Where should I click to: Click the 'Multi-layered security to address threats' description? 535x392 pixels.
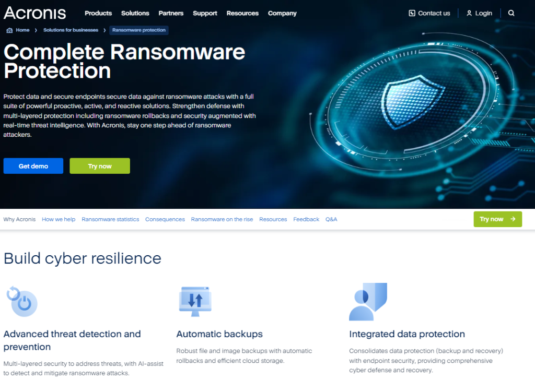[x=83, y=369]
